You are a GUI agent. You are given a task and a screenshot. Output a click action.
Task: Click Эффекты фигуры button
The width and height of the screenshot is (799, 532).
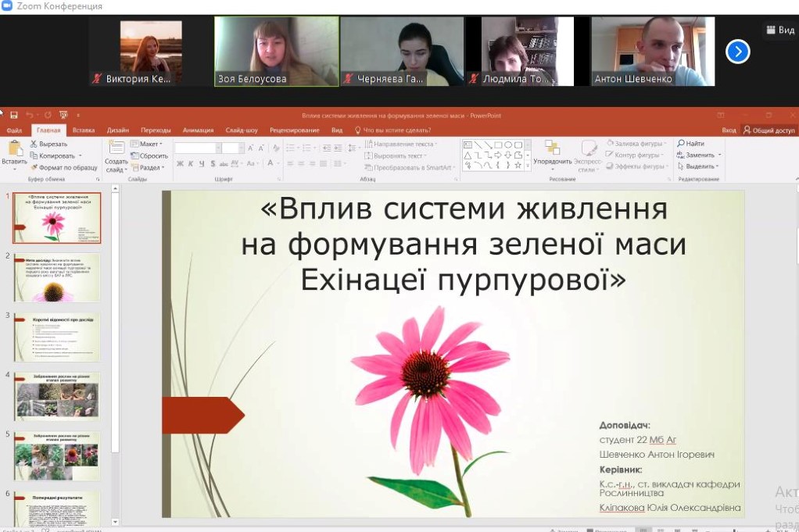tap(636, 166)
